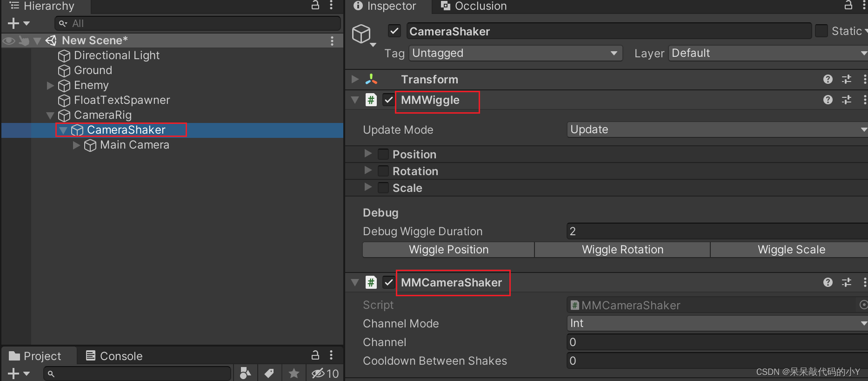Screen dimensions: 868x381
Task: Lock the Hierarchy panel with the padlock icon
Action: [315, 5]
